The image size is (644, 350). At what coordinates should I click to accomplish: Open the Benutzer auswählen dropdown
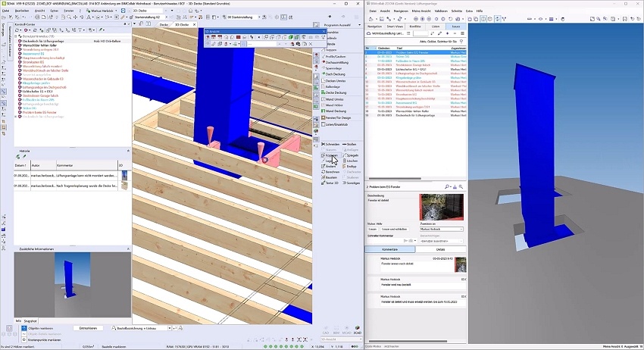coord(442,241)
